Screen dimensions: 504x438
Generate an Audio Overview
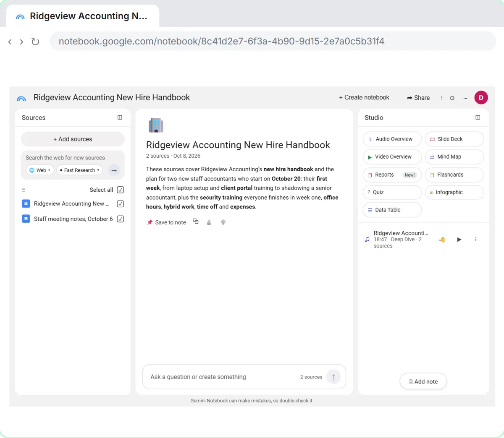(392, 139)
